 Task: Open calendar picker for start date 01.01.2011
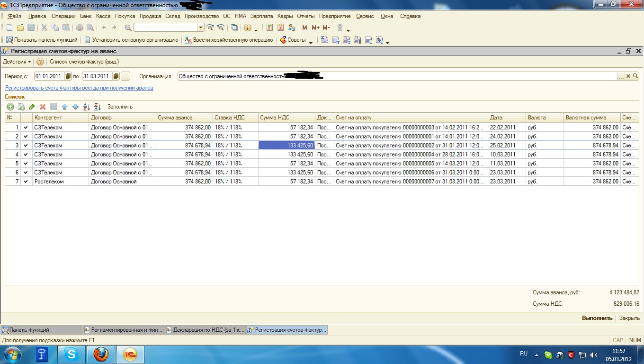point(68,76)
